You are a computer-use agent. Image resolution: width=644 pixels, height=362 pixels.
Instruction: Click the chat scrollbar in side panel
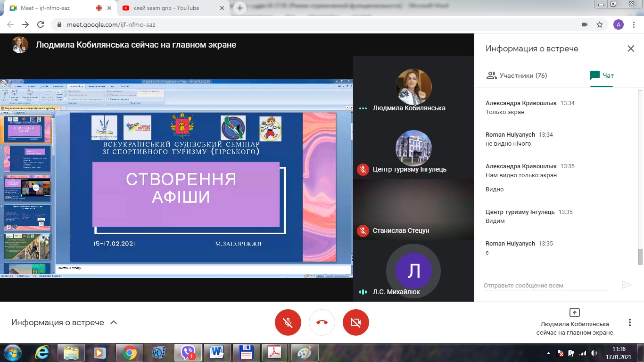(x=640, y=256)
